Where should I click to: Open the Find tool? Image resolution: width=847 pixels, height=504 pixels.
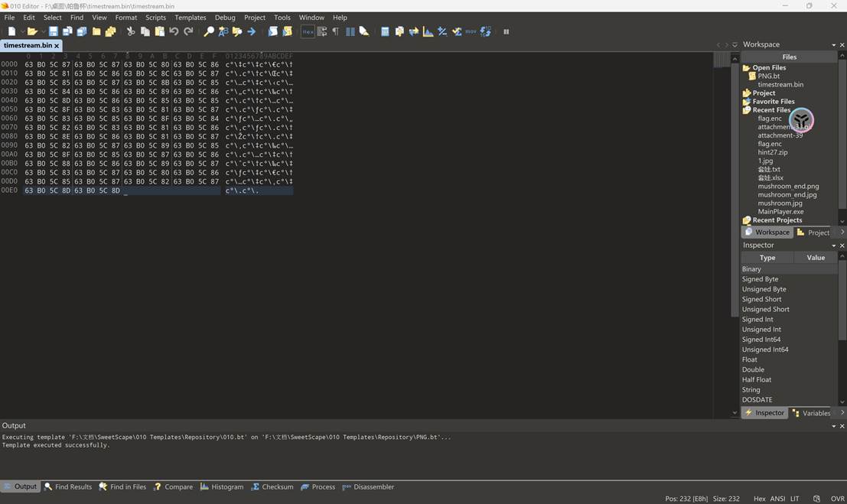tap(208, 31)
